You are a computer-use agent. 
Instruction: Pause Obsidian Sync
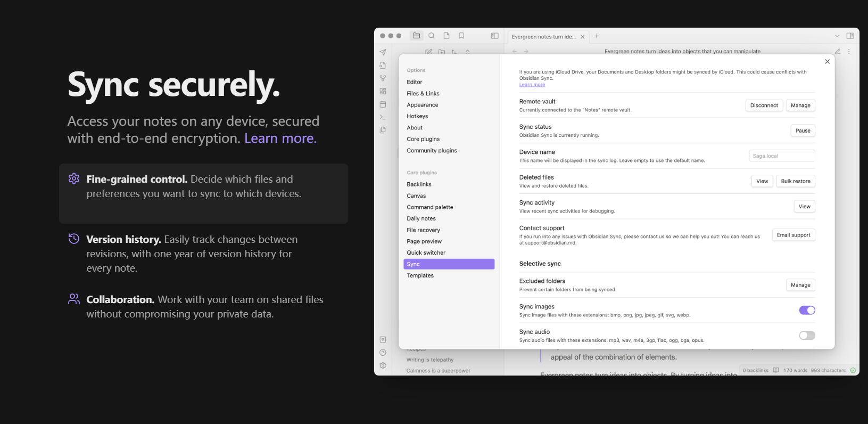pyautogui.click(x=803, y=131)
